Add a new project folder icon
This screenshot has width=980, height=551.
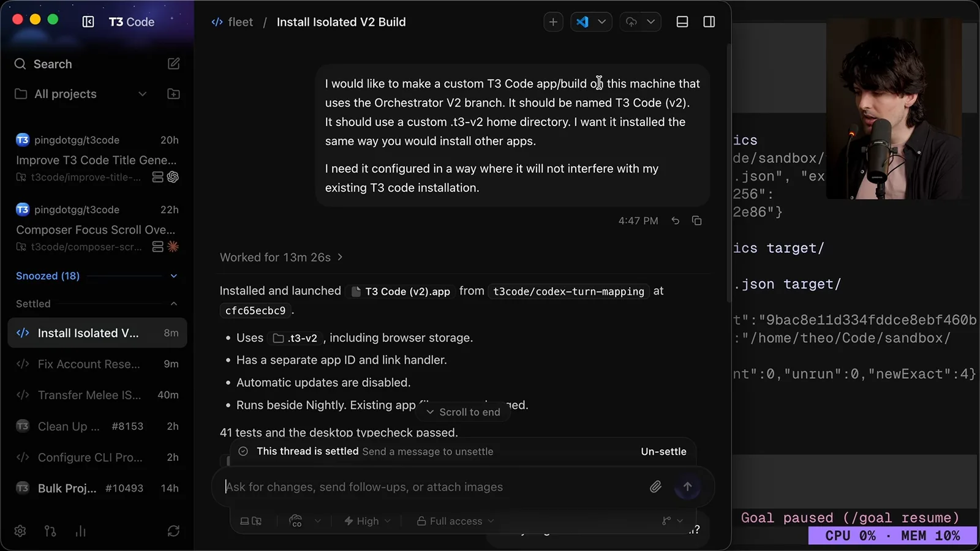point(174,94)
